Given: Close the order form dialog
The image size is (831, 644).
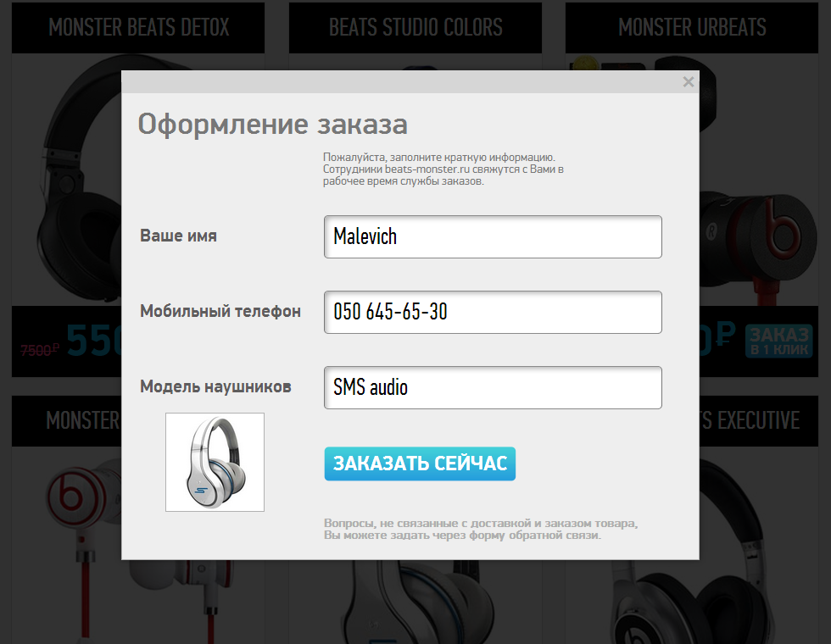Looking at the screenshot, I should 688,82.
